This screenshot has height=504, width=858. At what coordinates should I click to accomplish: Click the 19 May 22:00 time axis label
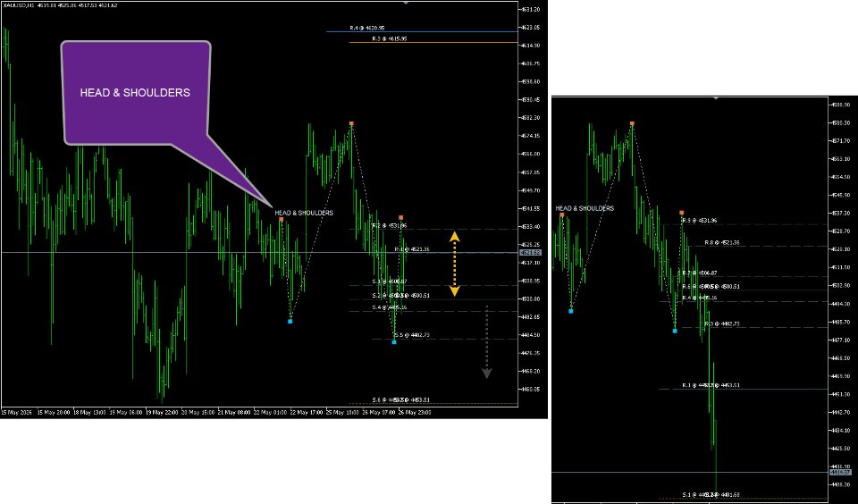(x=161, y=413)
